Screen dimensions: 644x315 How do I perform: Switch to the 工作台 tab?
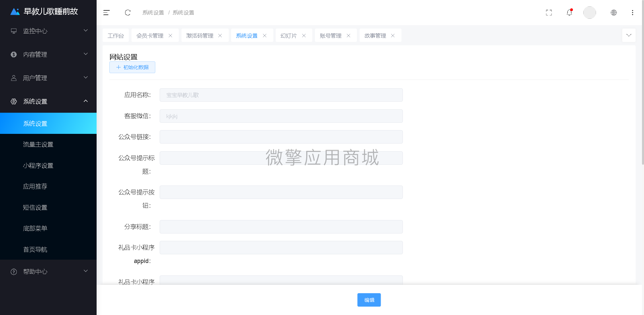point(116,36)
